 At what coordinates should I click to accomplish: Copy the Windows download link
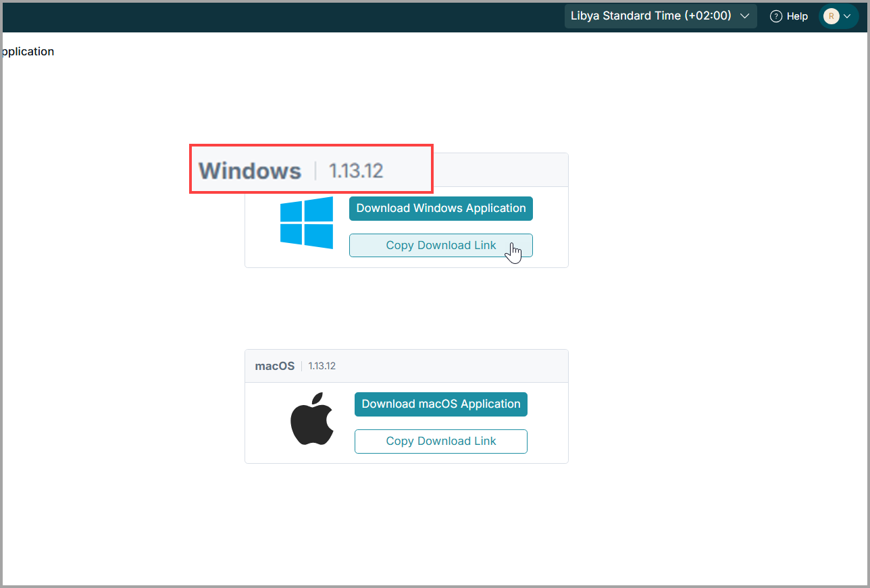coord(441,246)
